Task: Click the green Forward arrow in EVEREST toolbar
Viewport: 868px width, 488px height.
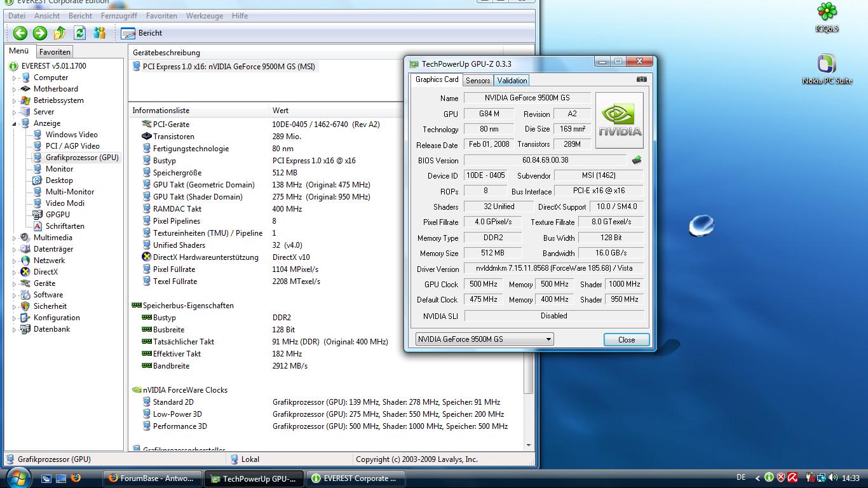Action: tap(39, 33)
